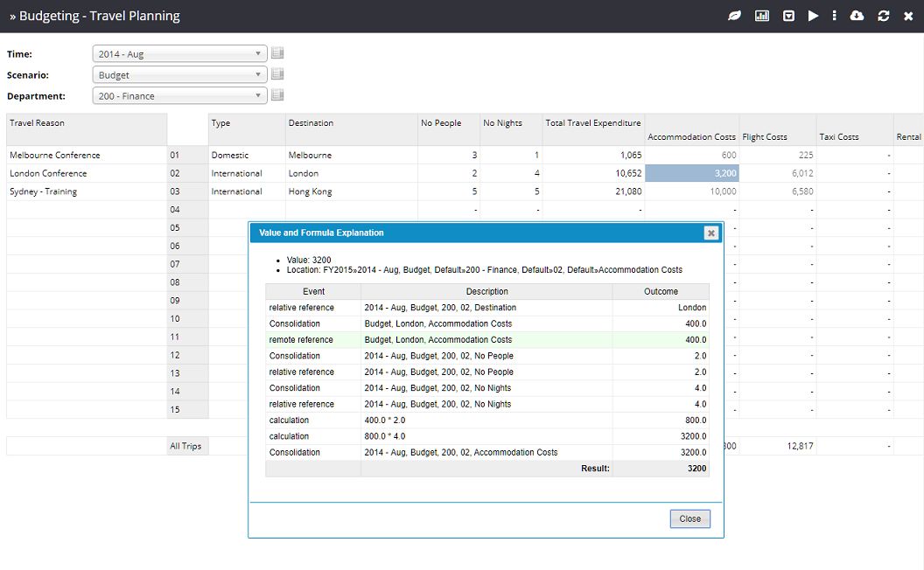Viewport: 924px width, 570px height.
Task: Click the Hong Kong destination cell
Action: tap(351, 191)
